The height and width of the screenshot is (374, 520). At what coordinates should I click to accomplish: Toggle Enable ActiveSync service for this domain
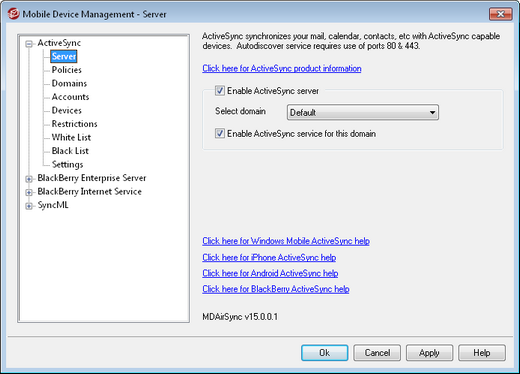point(220,133)
